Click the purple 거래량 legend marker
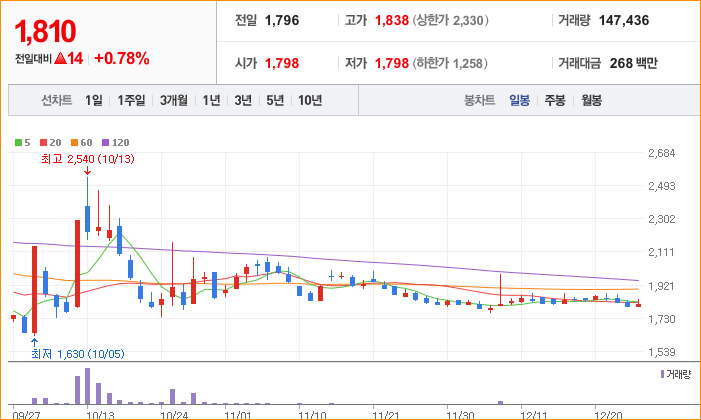The image size is (701, 420). click(663, 374)
